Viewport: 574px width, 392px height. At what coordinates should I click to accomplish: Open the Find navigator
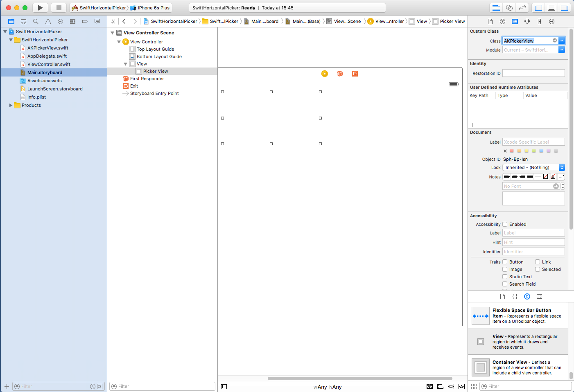click(x=36, y=21)
